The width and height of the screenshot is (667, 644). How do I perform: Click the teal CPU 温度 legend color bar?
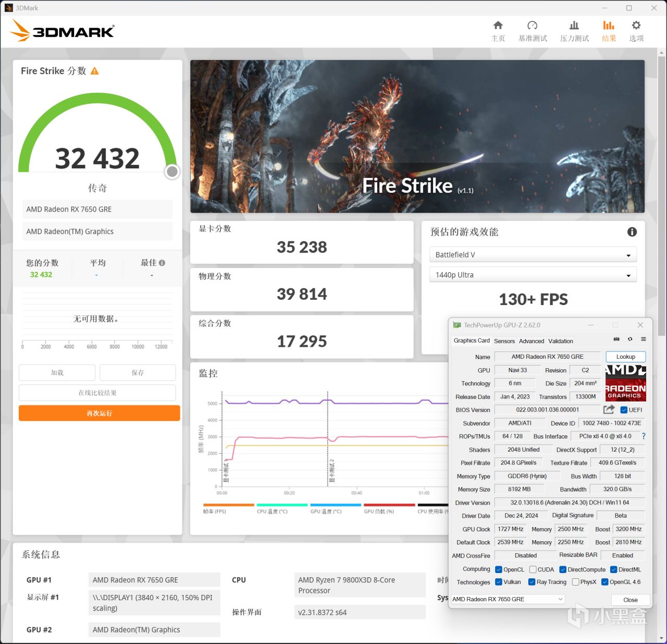tap(282, 505)
